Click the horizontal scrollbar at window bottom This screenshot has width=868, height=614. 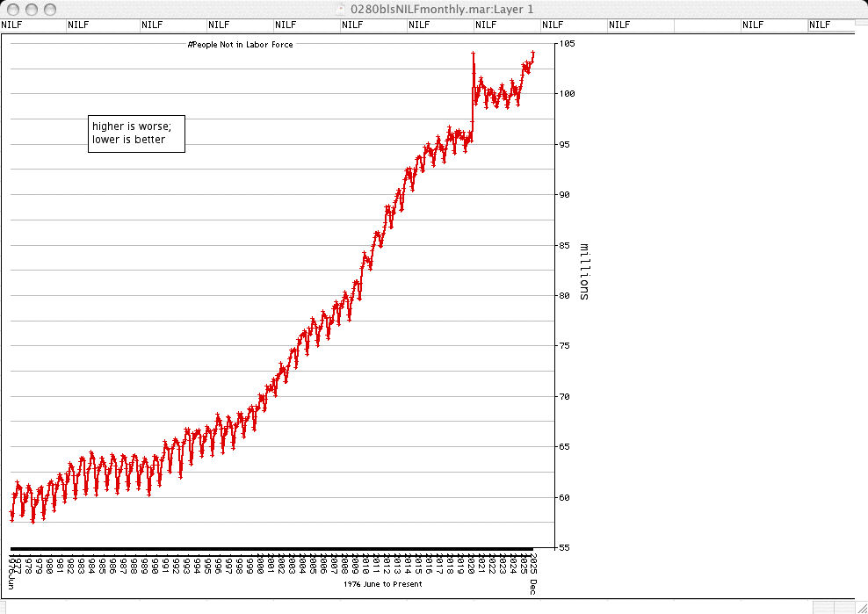404,607
